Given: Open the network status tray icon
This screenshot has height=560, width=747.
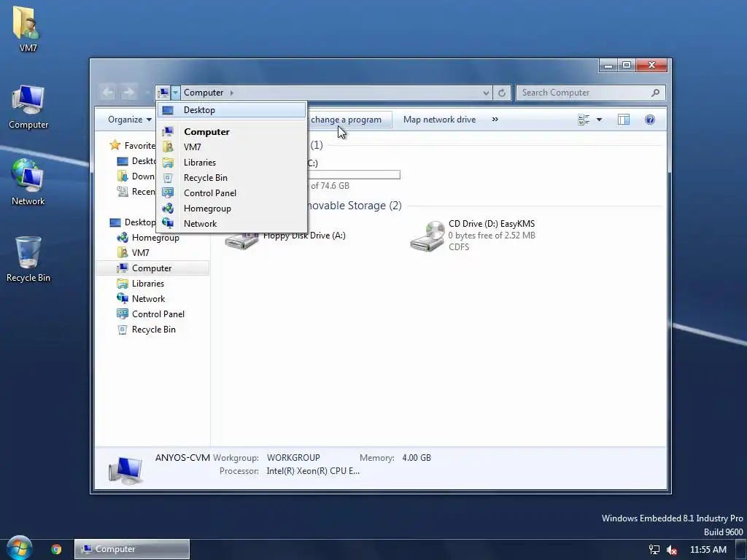Looking at the screenshot, I should (654, 550).
